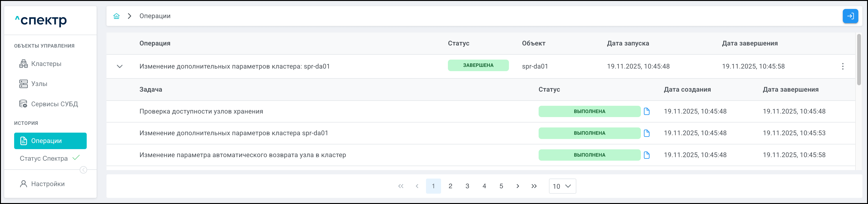Collapse the sidebar with round arrow button
Viewport: 868px width, 204px height.
(83, 170)
